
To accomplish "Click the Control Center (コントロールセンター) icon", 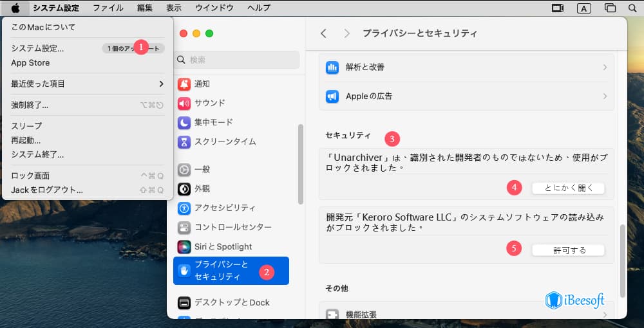I will pyautogui.click(x=184, y=227).
